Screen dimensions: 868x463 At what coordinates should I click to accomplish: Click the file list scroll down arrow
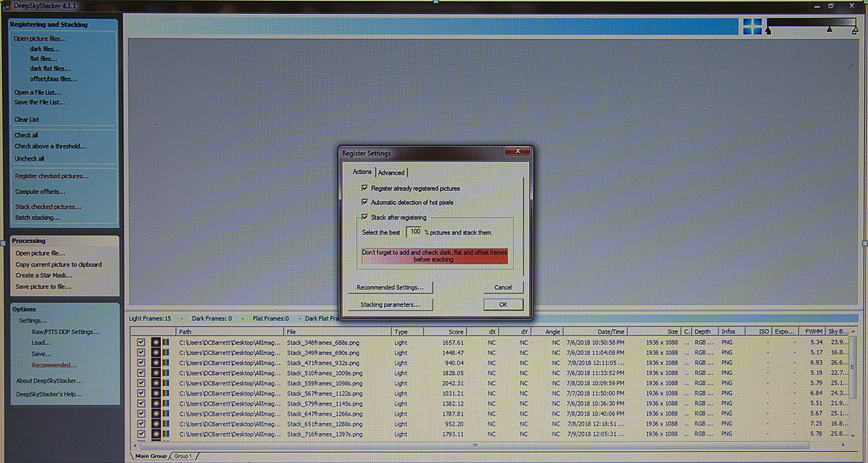853,435
